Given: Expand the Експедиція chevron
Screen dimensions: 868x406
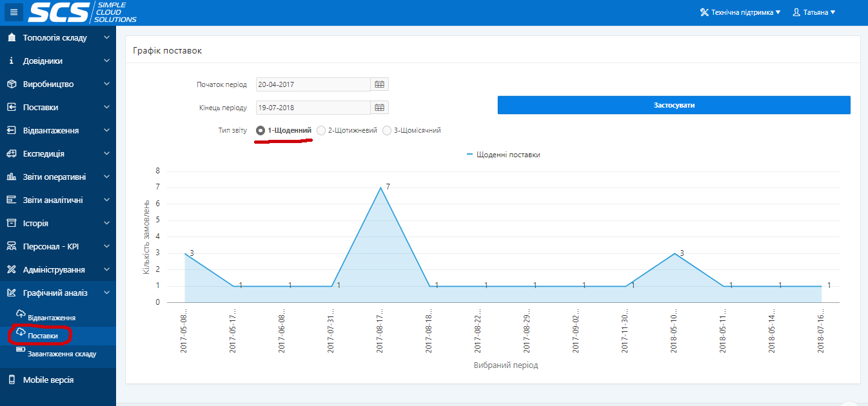Looking at the screenshot, I should click(106, 154).
